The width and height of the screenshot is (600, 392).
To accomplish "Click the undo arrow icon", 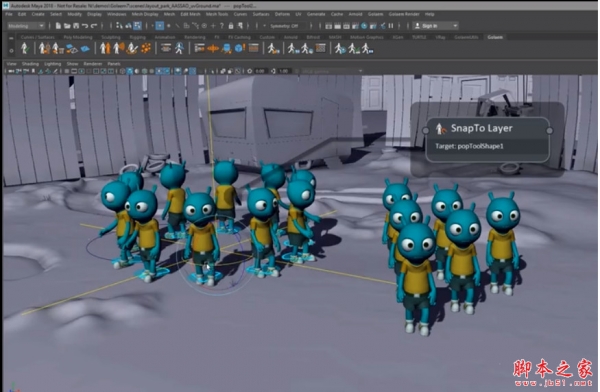I will (x=85, y=26).
